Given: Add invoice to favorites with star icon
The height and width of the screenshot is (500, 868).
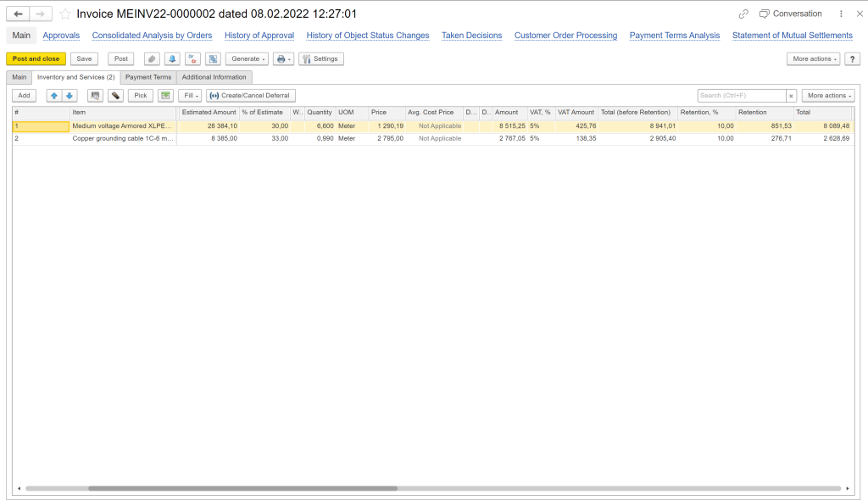Looking at the screenshot, I should (x=64, y=14).
